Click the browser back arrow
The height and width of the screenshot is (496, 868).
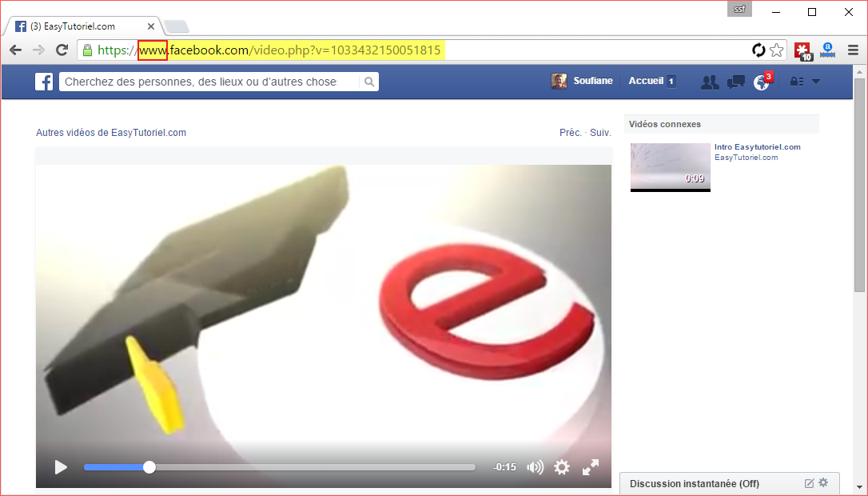15,50
